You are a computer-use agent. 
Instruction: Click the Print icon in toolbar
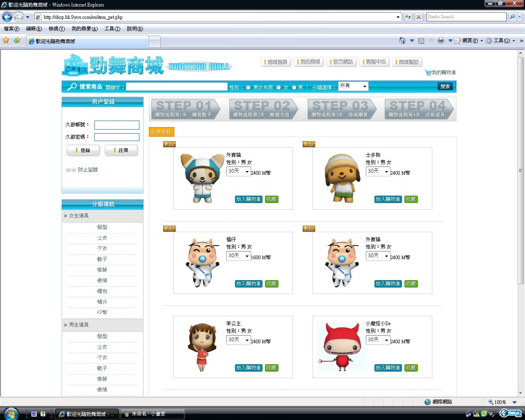pyautogui.click(x=441, y=41)
